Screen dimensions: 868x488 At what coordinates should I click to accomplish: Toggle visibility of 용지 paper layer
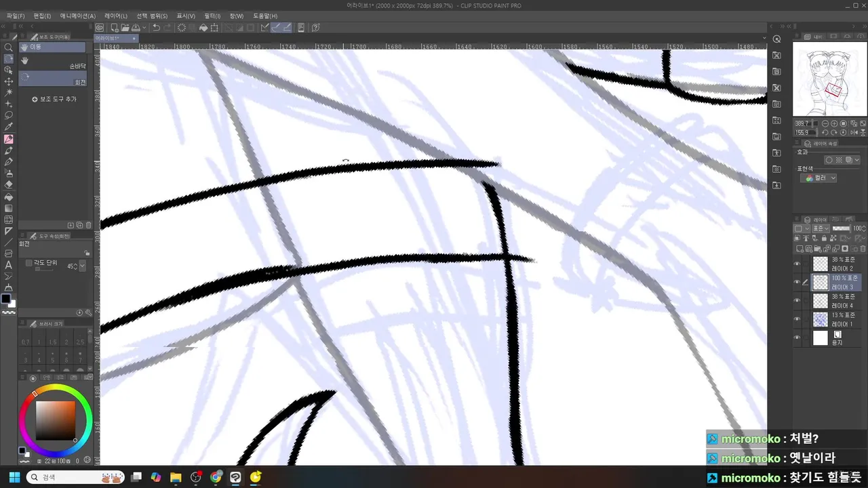(x=797, y=338)
